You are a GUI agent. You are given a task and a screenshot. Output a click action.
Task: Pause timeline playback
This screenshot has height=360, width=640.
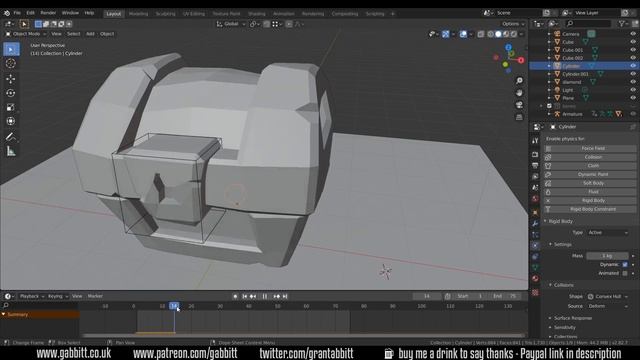click(x=264, y=296)
